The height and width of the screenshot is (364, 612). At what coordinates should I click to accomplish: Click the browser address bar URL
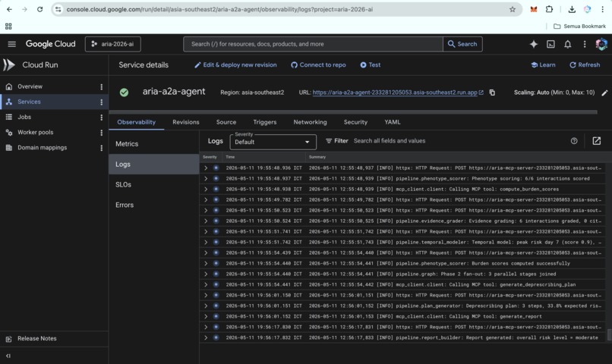click(219, 9)
